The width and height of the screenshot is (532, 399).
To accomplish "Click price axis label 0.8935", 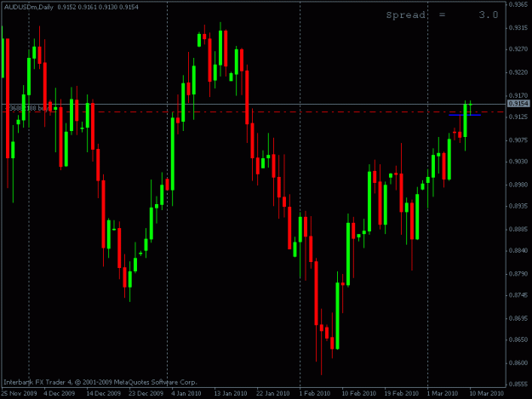I will (518, 206).
